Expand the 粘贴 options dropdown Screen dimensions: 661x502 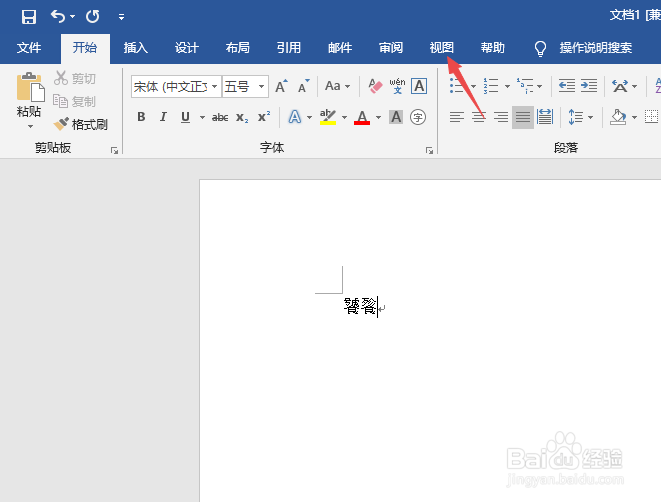(x=30, y=126)
